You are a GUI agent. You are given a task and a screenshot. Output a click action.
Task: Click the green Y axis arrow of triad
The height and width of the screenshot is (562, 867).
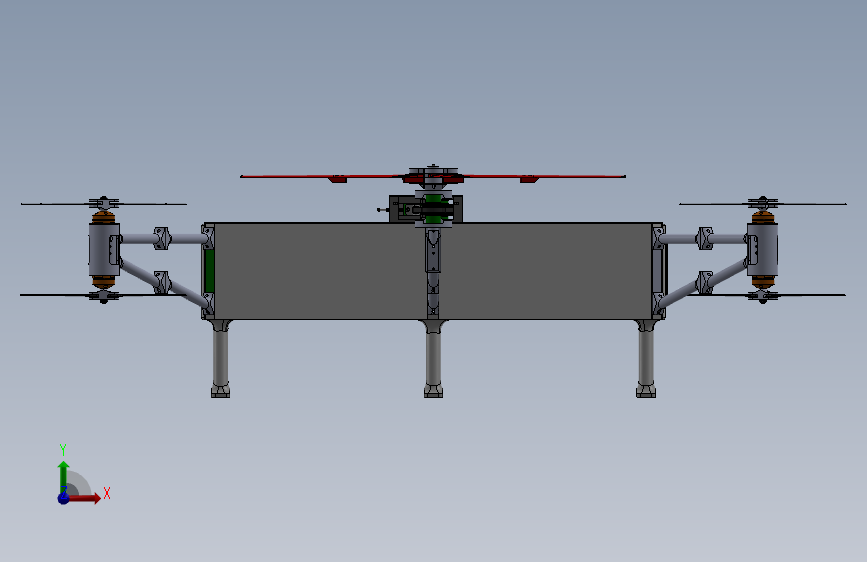[x=64, y=477]
